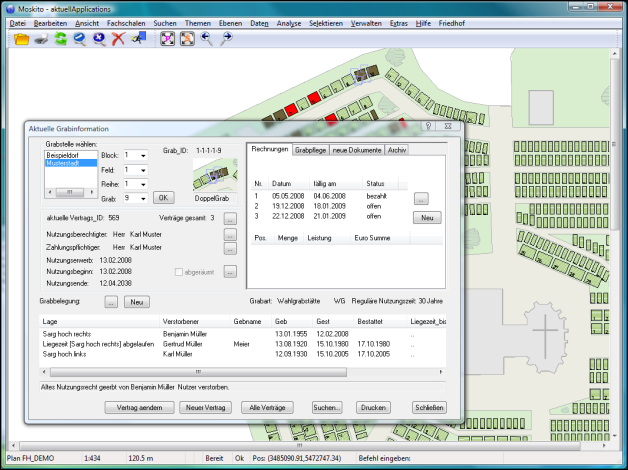Click the pointer with blue square icon
This screenshot has width=628, height=470.
(139, 38)
